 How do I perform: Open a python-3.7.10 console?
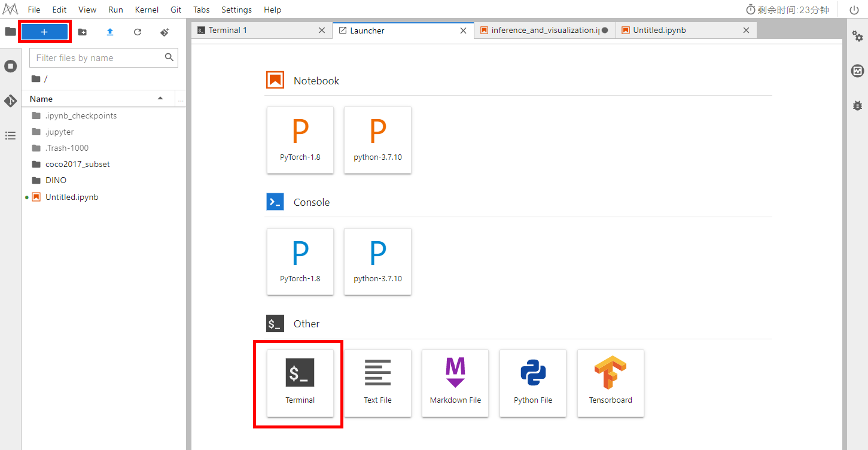coord(377,262)
